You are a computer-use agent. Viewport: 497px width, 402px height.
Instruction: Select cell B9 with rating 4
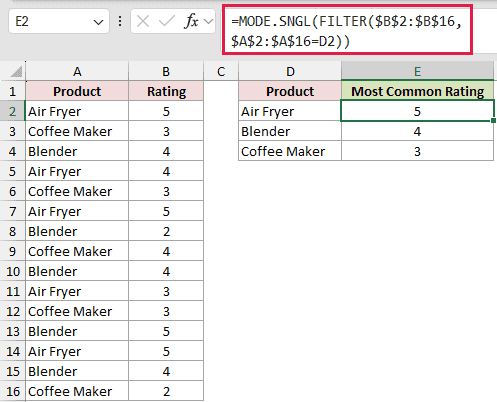[166, 251]
